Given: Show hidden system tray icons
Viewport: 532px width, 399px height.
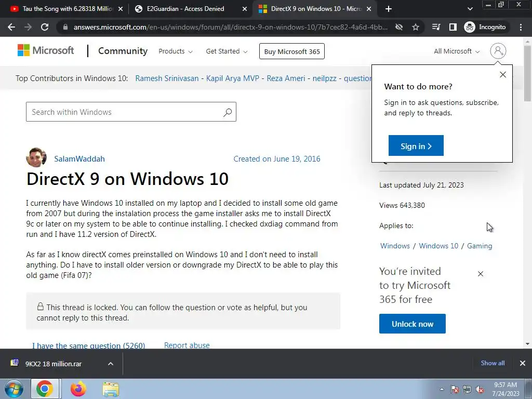Looking at the screenshot, I should [x=442, y=390].
